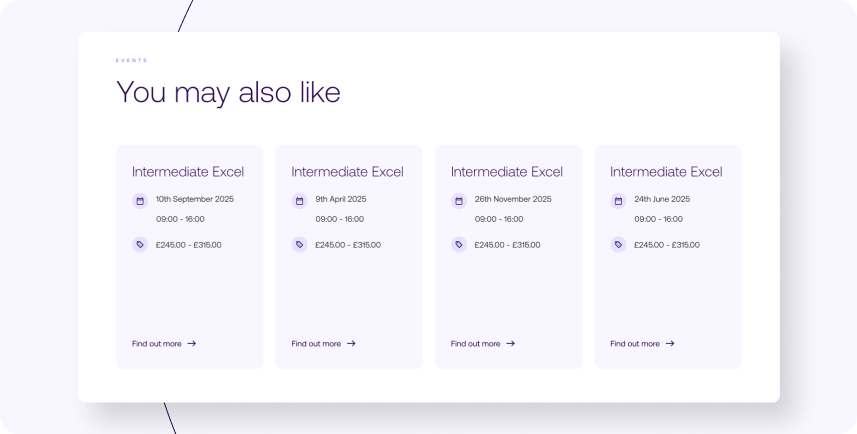Select Intermediate Excel title on April card
Screen dimensions: 857x434
[x=348, y=172]
